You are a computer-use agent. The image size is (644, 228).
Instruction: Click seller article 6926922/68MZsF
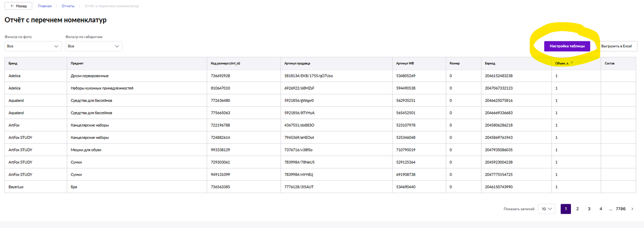tap(299, 88)
